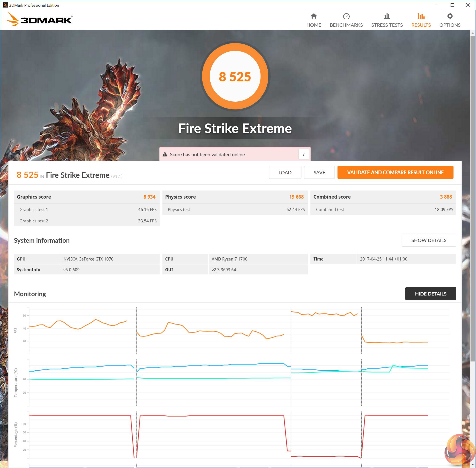The image size is (476, 468).
Task: Expand system information with Show Details
Action: tap(429, 240)
